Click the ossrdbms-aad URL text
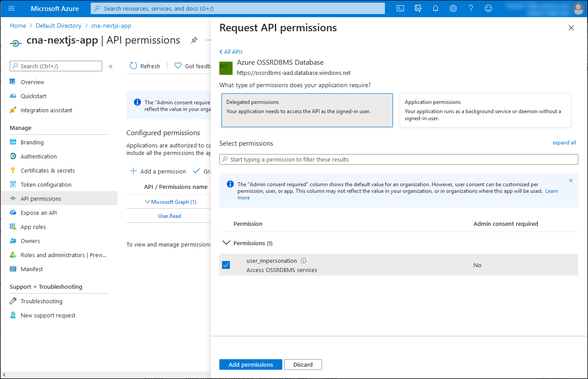 pos(294,73)
